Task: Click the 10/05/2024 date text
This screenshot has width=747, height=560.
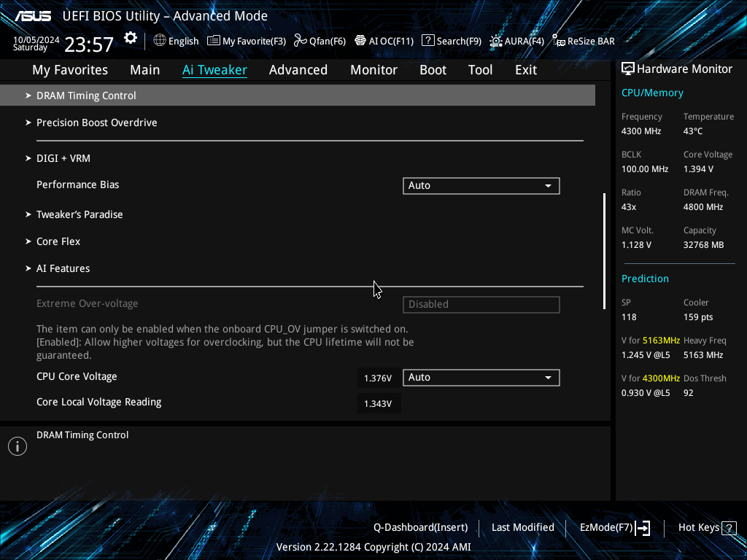Action: 36,39
